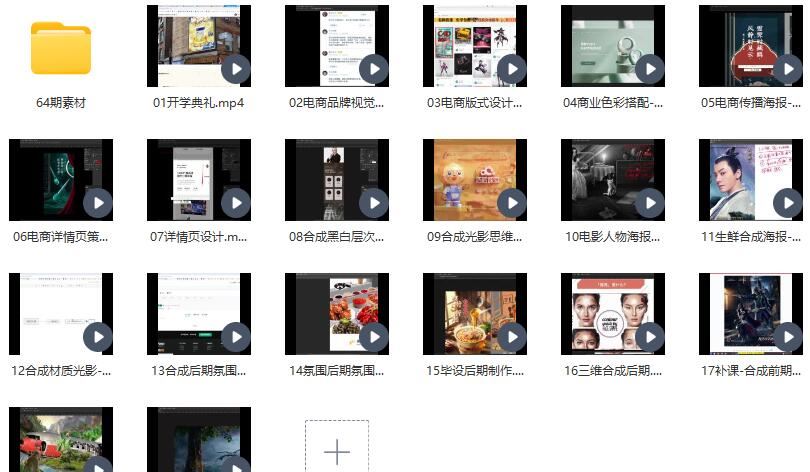Select the cartoon character thumbnail of 09合成光影思维
This screenshot has width=810, height=472.
tap(475, 180)
